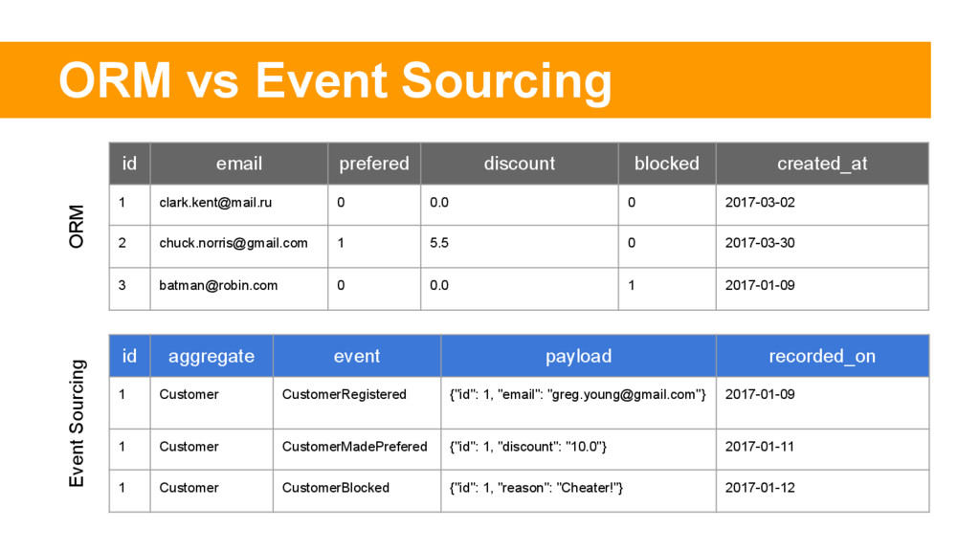980x551 pixels.
Task: Click the vertical 'ORM' side label
Action: pos(77,226)
